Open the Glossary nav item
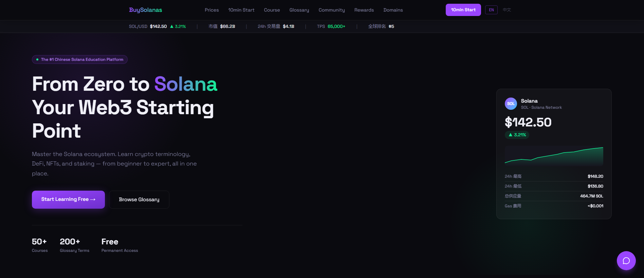Image resolution: width=644 pixels, height=278 pixels. click(x=299, y=10)
